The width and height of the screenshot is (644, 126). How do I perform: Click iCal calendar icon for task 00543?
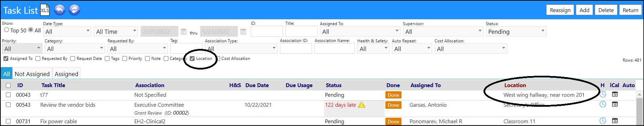click(x=615, y=104)
